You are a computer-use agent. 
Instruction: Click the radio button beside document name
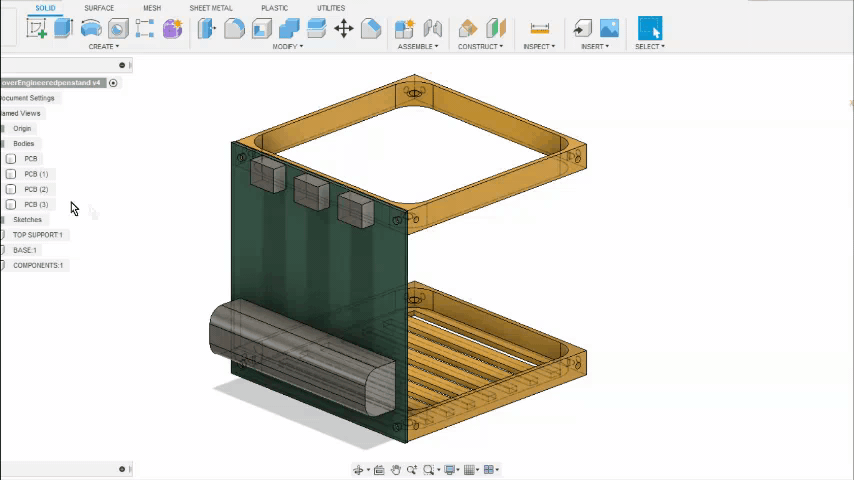pyautogui.click(x=113, y=83)
